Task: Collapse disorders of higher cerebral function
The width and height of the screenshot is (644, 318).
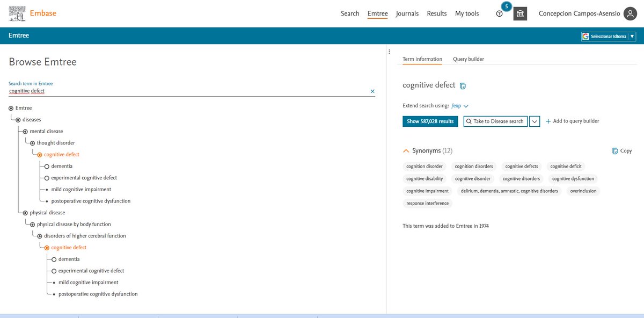Action: coord(40,236)
